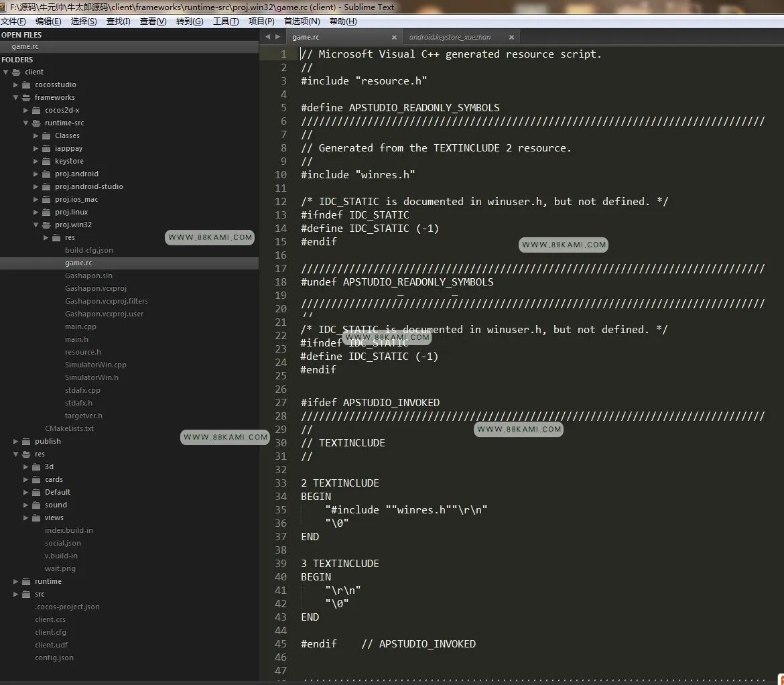Click the sound folder icon

pos(36,505)
